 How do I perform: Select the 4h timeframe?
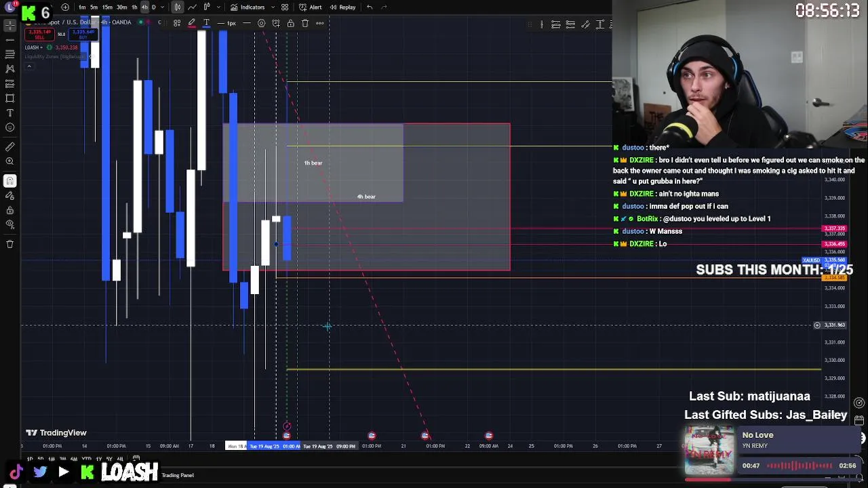point(144,7)
